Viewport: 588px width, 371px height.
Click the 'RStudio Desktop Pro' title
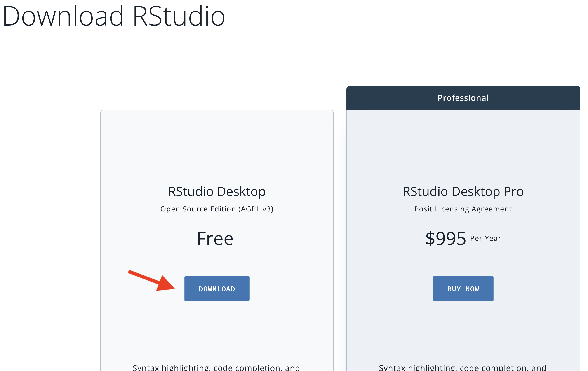point(463,192)
